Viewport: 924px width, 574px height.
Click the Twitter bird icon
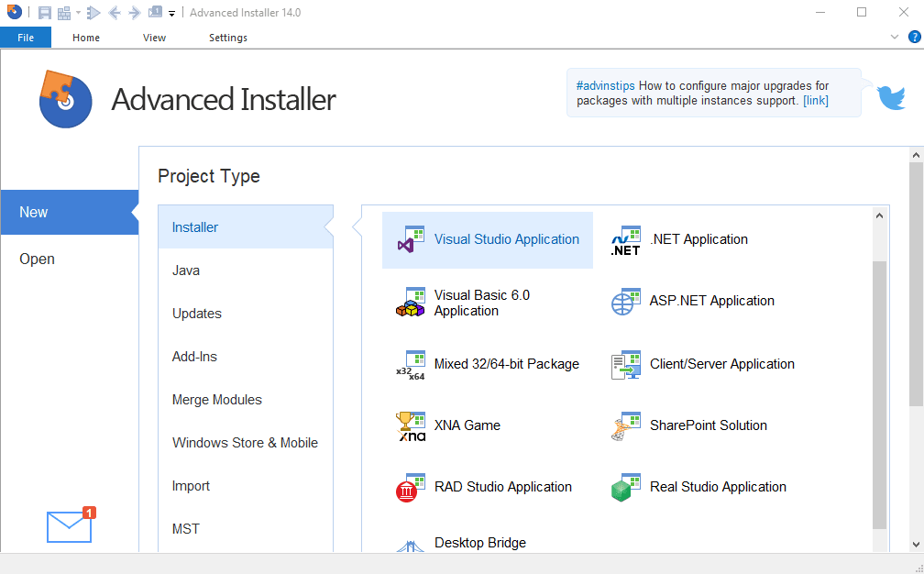pos(891,97)
